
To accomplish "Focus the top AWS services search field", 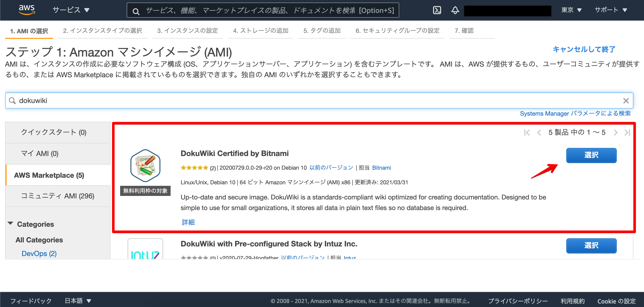I will click(x=263, y=10).
